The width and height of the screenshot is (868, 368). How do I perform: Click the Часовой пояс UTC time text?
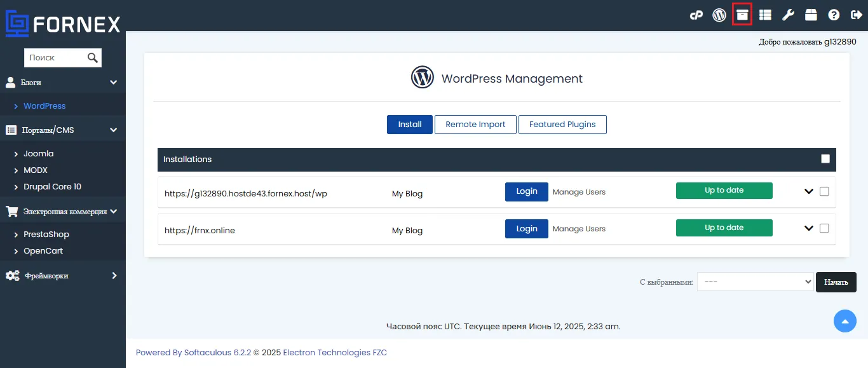coord(503,327)
